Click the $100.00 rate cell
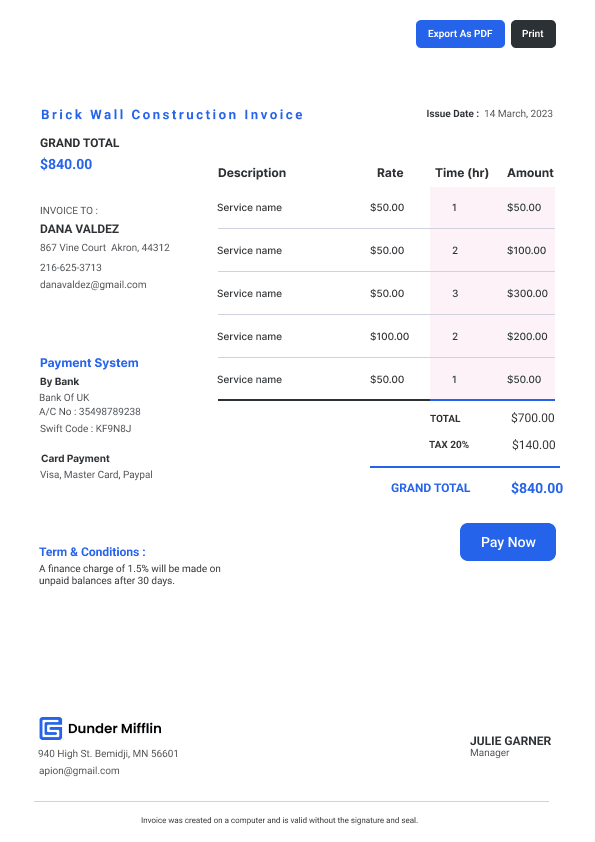Screen dimensions: 595x842 (x=389, y=336)
